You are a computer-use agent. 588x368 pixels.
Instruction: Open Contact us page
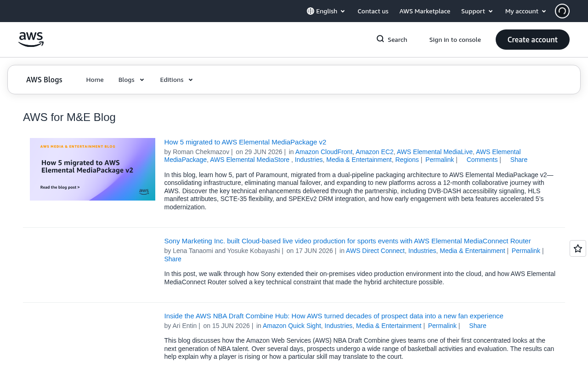click(x=373, y=11)
